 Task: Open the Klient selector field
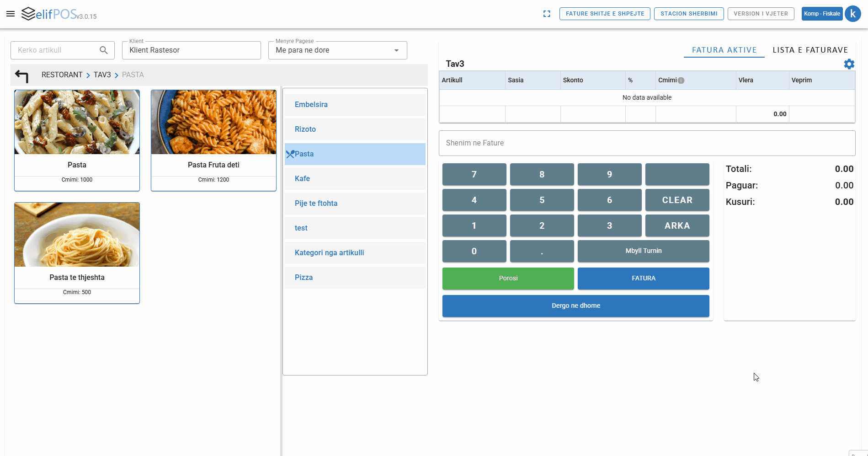tap(192, 50)
